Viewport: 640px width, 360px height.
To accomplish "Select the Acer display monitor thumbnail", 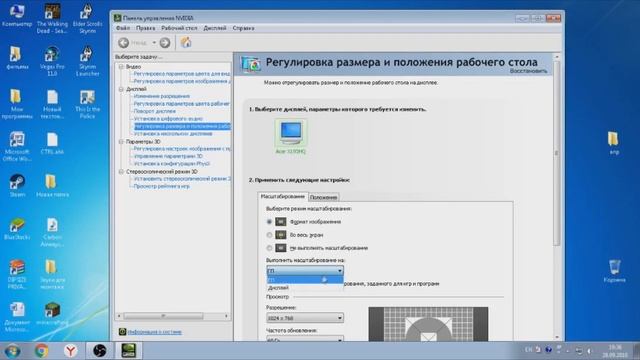I will point(291,133).
